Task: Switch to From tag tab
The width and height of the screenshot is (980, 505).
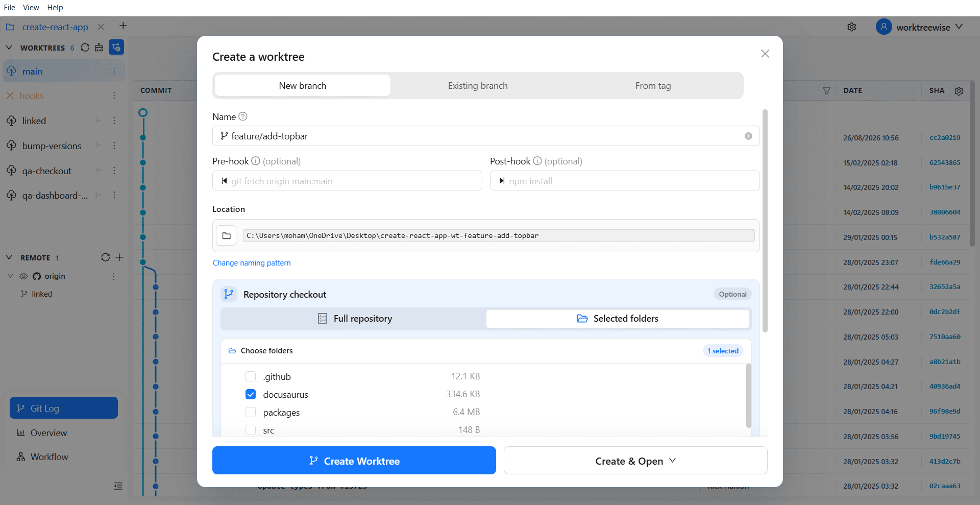Action: tap(653, 86)
